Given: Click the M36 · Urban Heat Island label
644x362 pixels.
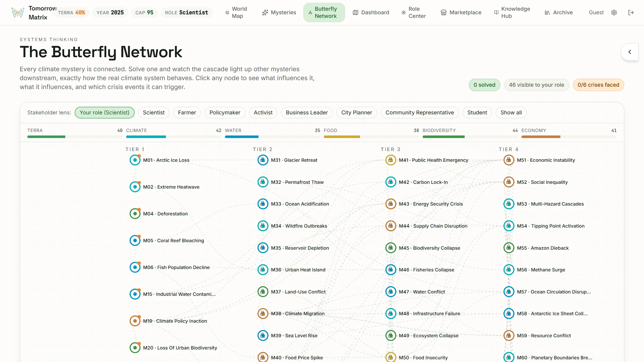Looking at the screenshot, I should [298, 270].
